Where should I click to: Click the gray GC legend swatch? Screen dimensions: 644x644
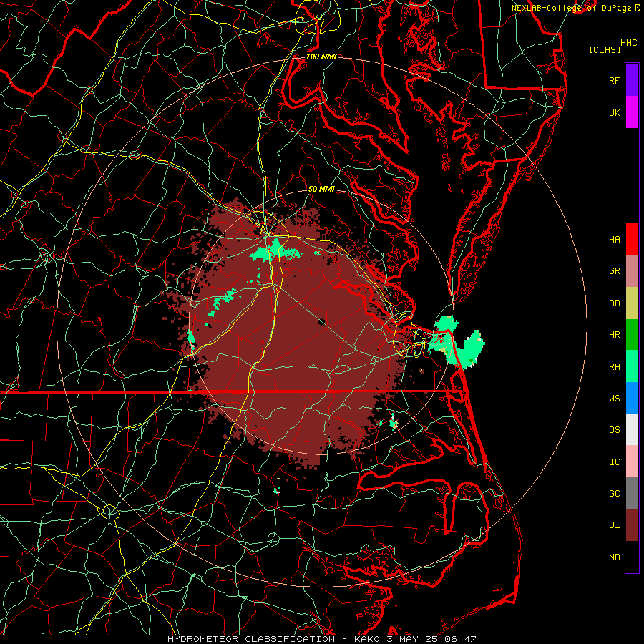pyautogui.click(x=632, y=493)
